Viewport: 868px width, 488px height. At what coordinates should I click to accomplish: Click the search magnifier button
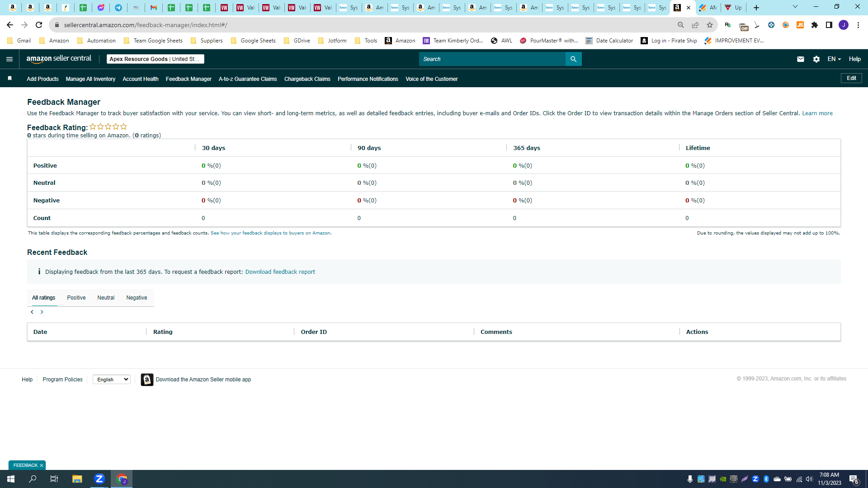click(x=573, y=59)
